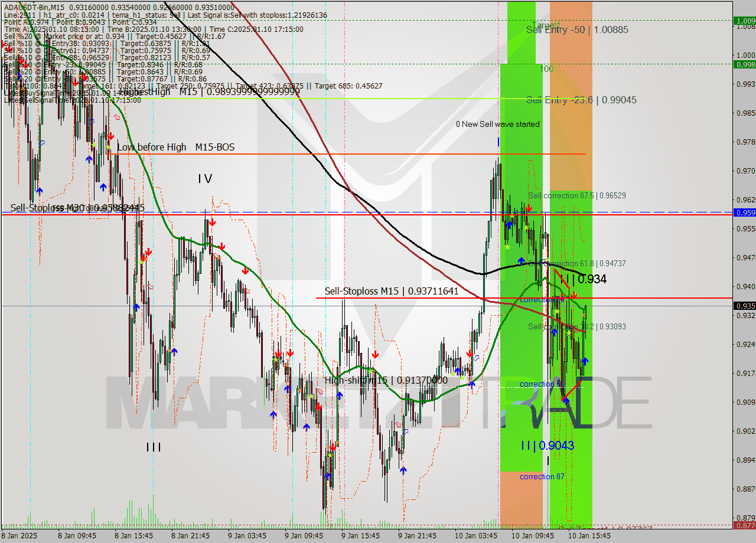The width and height of the screenshot is (756, 543).
Task: Click the 0.894 price scale value
Action: pyautogui.click(x=746, y=460)
